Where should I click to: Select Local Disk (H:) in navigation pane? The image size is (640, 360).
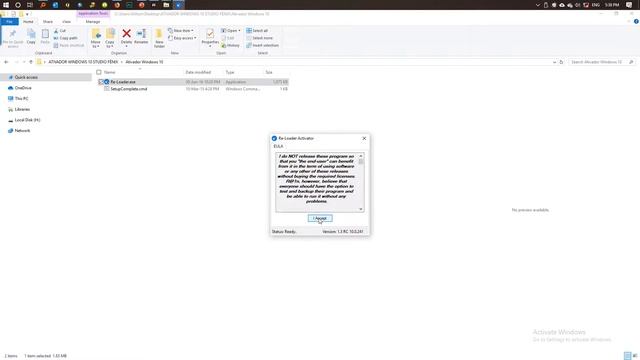27,120
